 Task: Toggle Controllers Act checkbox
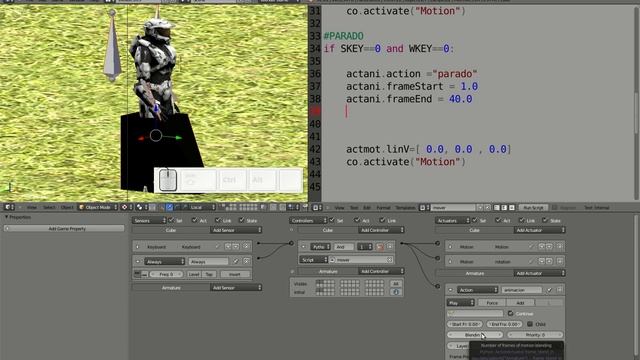358,220
